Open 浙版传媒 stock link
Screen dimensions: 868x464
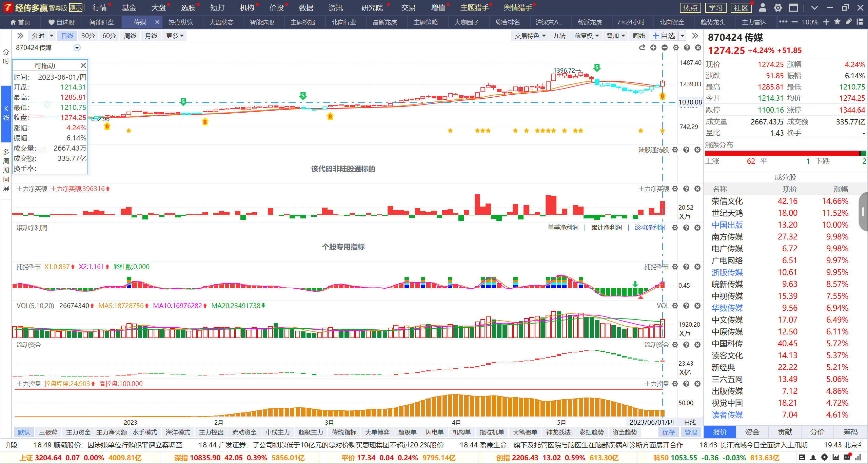(x=727, y=272)
